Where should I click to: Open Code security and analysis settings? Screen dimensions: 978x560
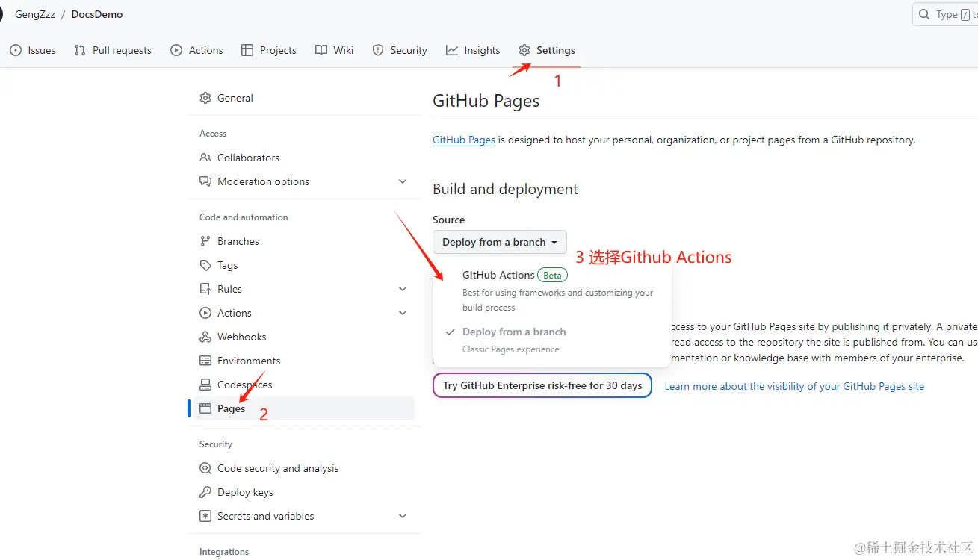pos(304,468)
